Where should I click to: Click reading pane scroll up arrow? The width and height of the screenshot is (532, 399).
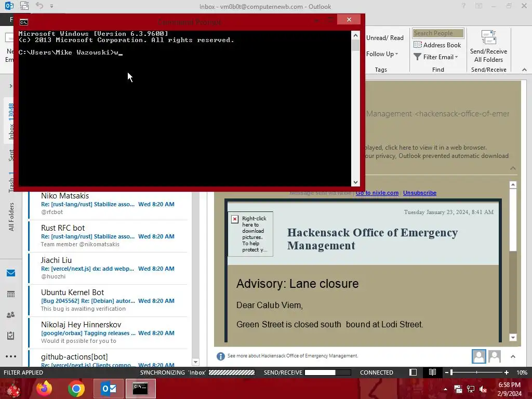click(x=513, y=184)
